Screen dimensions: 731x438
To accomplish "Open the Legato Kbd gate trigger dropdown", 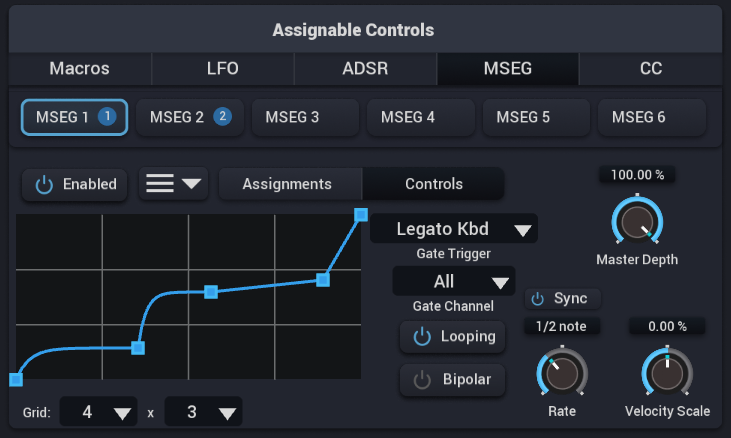I will (x=454, y=229).
